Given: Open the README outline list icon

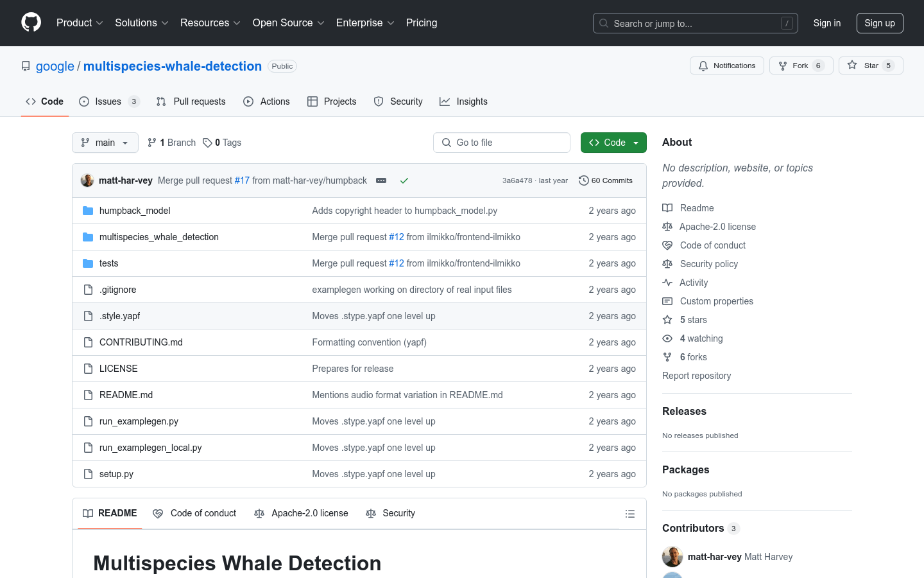Looking at the screenshot, I should pos(630,514).
